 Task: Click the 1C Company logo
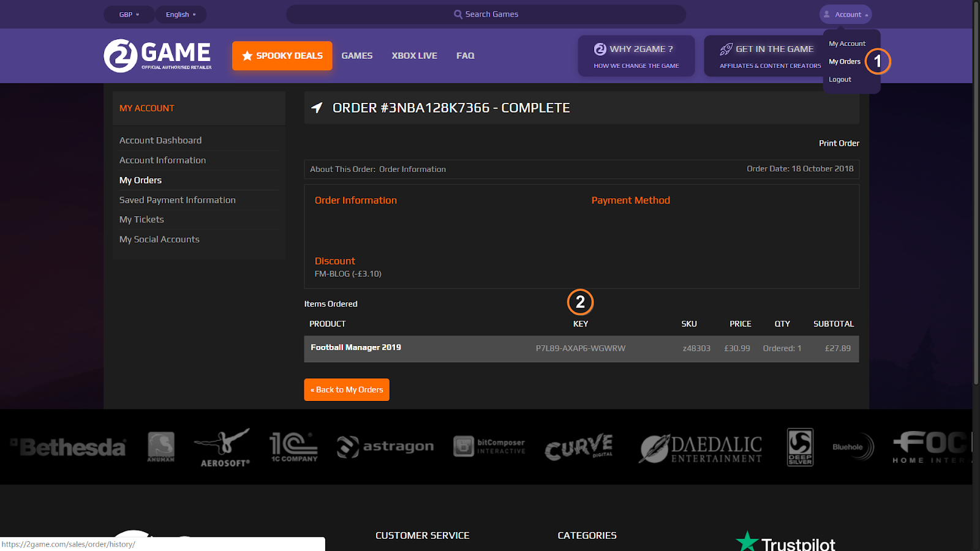294,448
